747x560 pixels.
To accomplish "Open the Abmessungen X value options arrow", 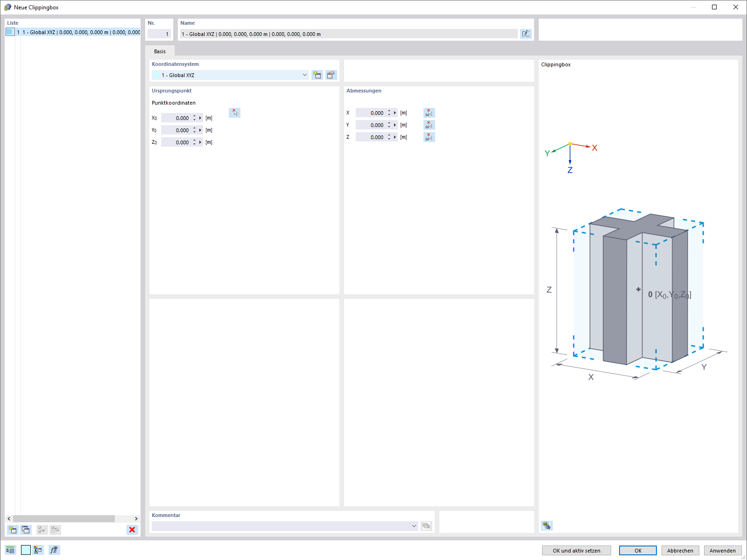I will [x=395, y=113].
